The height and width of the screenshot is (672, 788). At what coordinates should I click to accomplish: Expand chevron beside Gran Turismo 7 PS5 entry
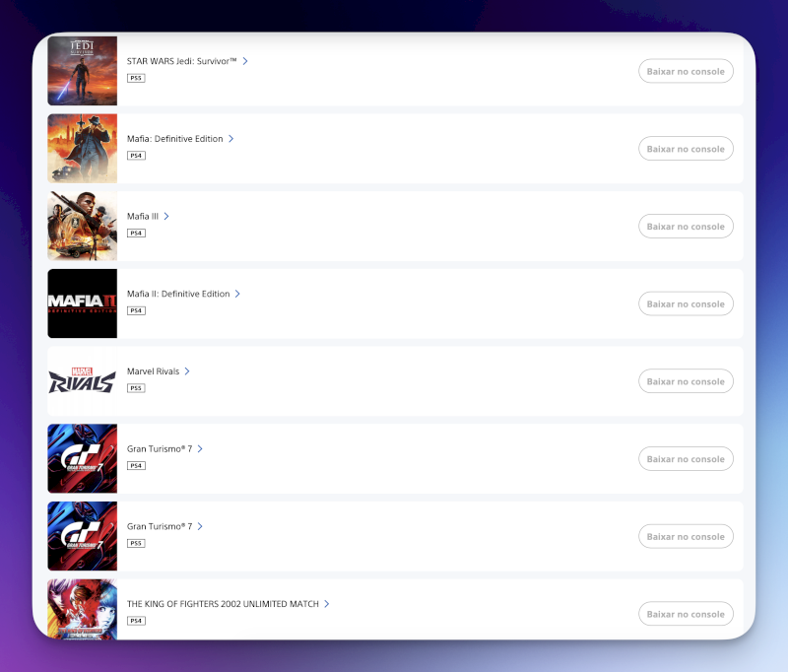[x=200, y=526]
